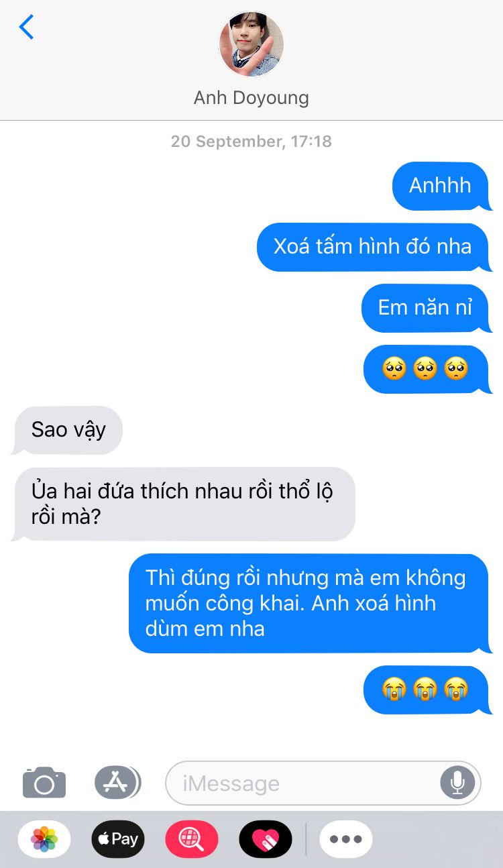Select 'Ủa hai đứa thích nhau' message
The height and width of the screenshot is (868, 503).
[184, 504]
